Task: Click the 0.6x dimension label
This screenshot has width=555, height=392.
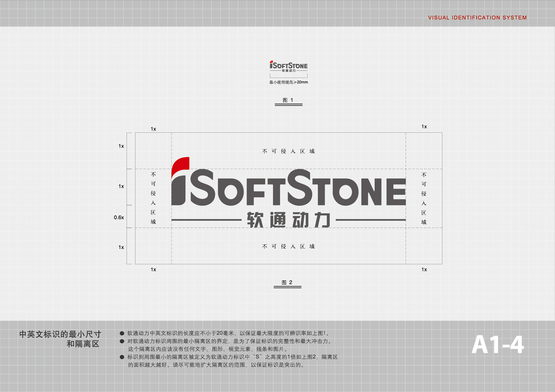Action: pos(119,218)
